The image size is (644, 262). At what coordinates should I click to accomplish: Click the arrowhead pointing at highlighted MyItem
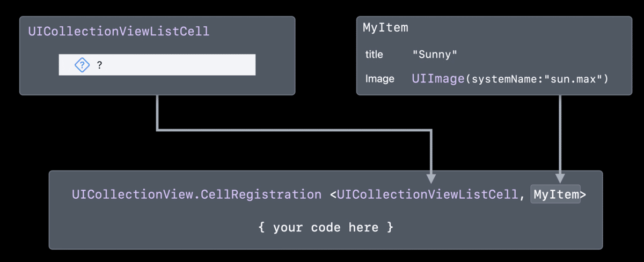tap(560, 178)
